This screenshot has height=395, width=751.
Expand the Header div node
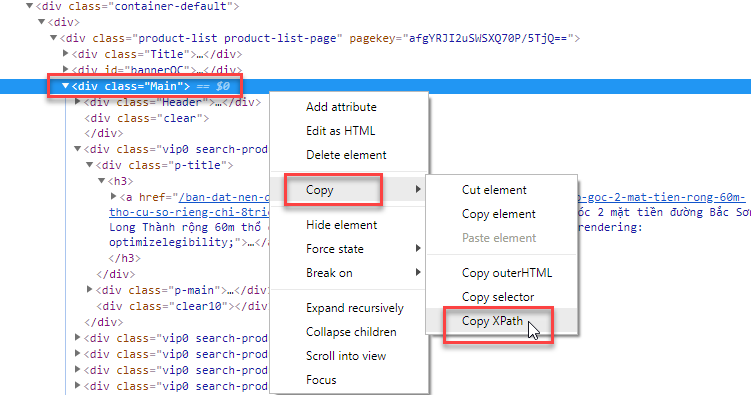click(78, 102)
